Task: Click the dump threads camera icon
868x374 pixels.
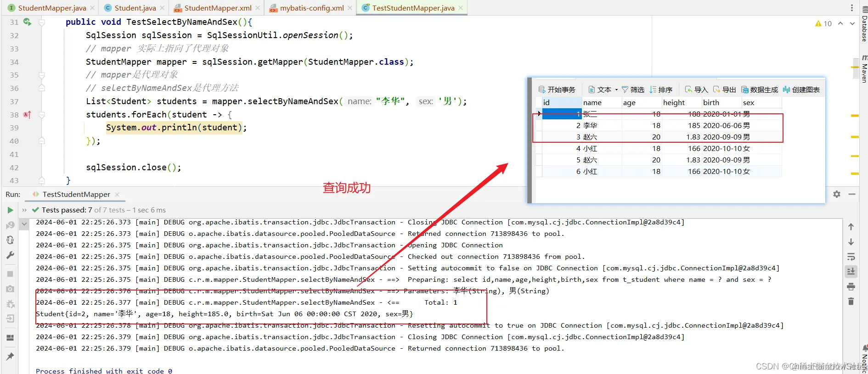Action: [x=10, y=289]
